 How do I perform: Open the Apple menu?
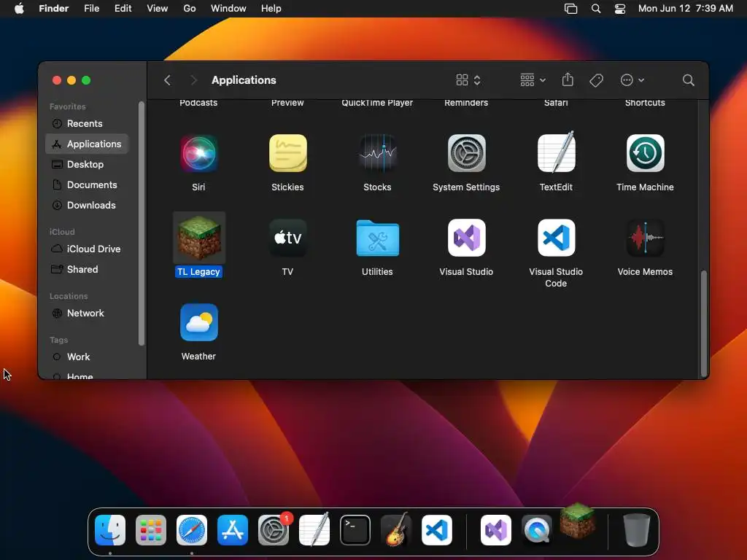tap(19, 9)
